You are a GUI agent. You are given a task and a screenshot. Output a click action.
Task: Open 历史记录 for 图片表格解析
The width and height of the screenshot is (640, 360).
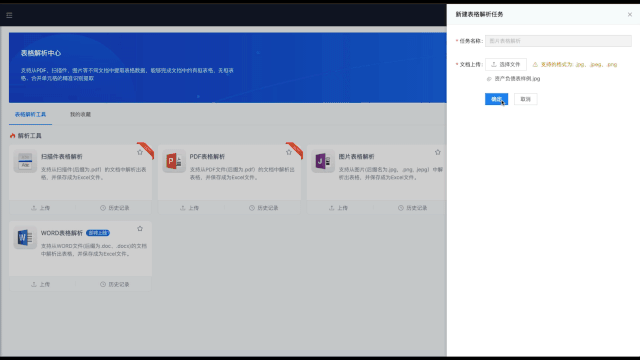pyautogui.click(x=413, y=208)
